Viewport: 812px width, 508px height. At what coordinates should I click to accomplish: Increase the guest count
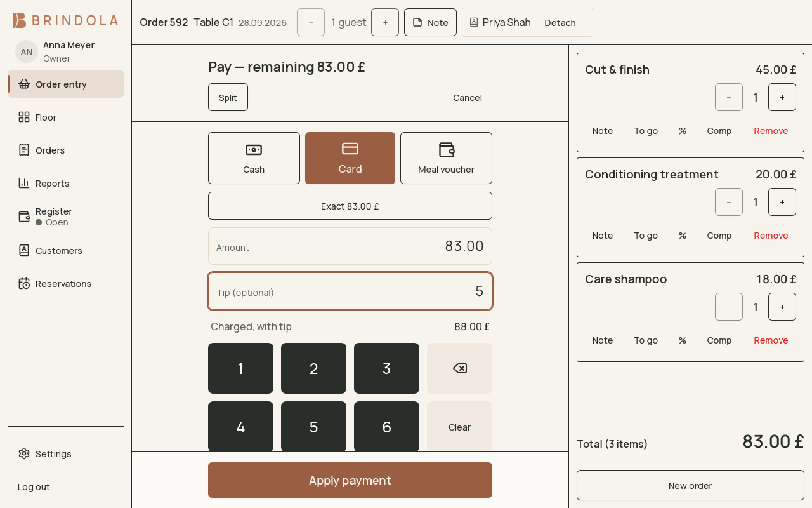pyautogui.click(x=385, y=22)
